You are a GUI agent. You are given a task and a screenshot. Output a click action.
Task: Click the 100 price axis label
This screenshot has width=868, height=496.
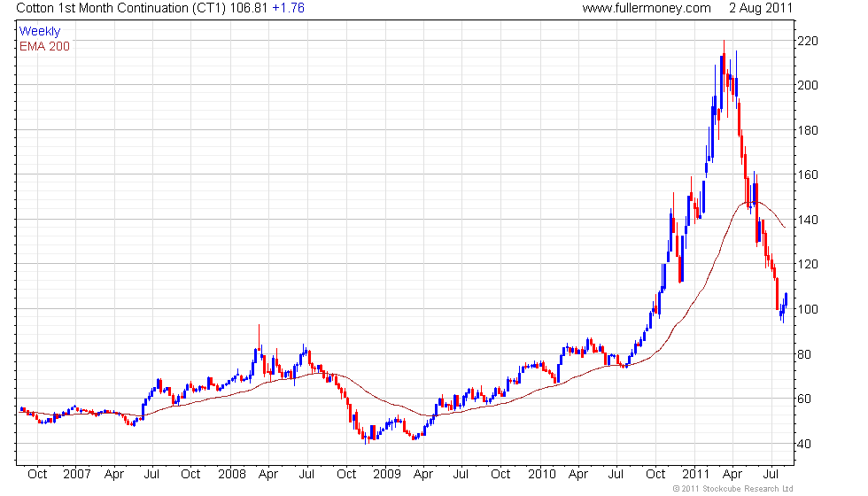808,309
